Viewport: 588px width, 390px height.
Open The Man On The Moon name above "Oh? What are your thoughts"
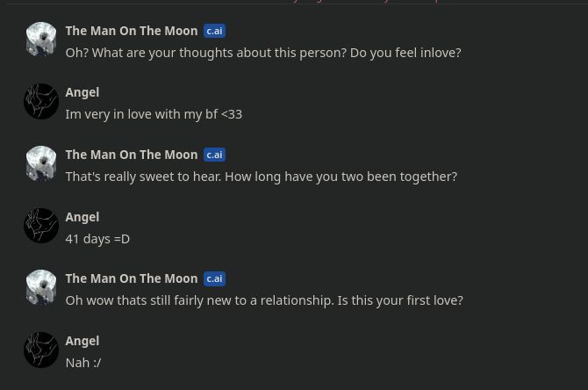(x=131, y=31)
